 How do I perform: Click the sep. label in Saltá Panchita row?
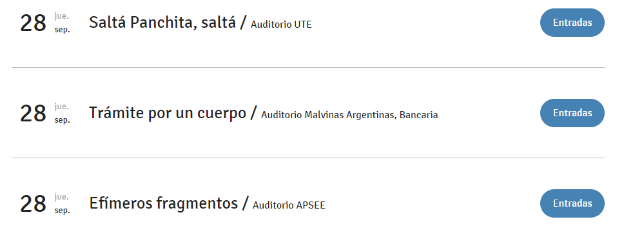(62, 30)
